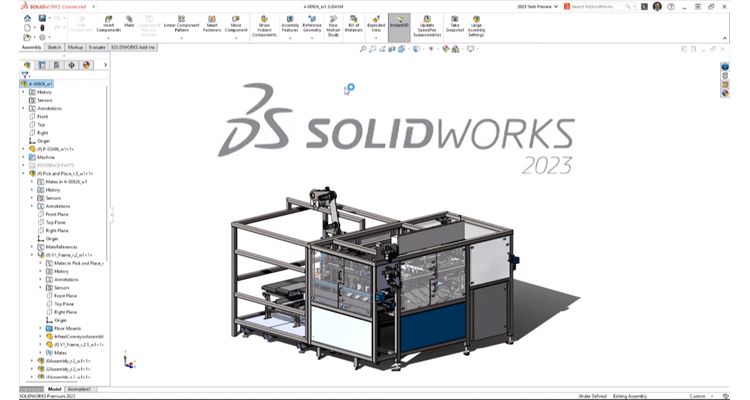Open the DimXpertManager crosshair tab

[x=72, y=65]
